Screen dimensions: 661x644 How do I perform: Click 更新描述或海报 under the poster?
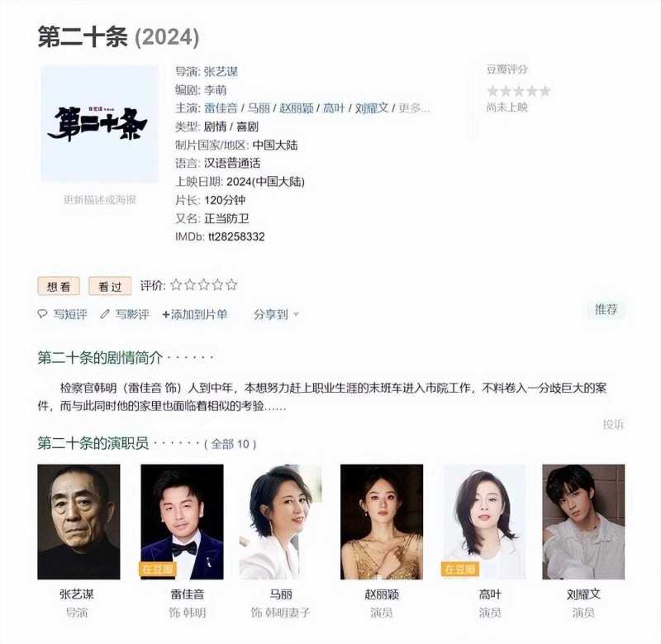tap(100, 199)
